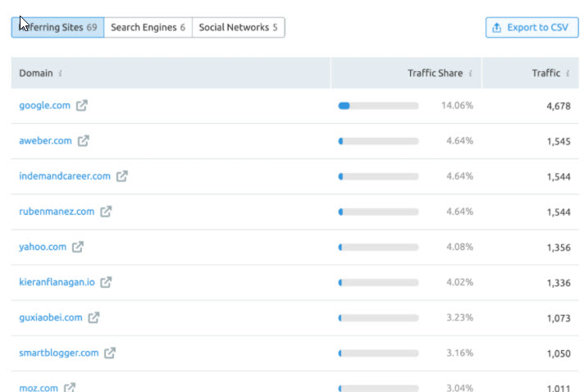Open aweber.com domain link

pyautogui.click(x=45, y=141)
